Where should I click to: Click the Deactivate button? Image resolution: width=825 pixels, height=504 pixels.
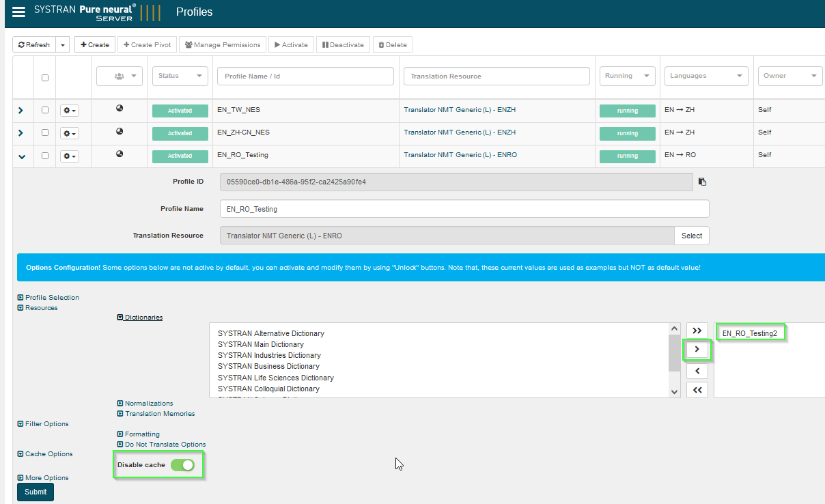(x=343, y=44)
